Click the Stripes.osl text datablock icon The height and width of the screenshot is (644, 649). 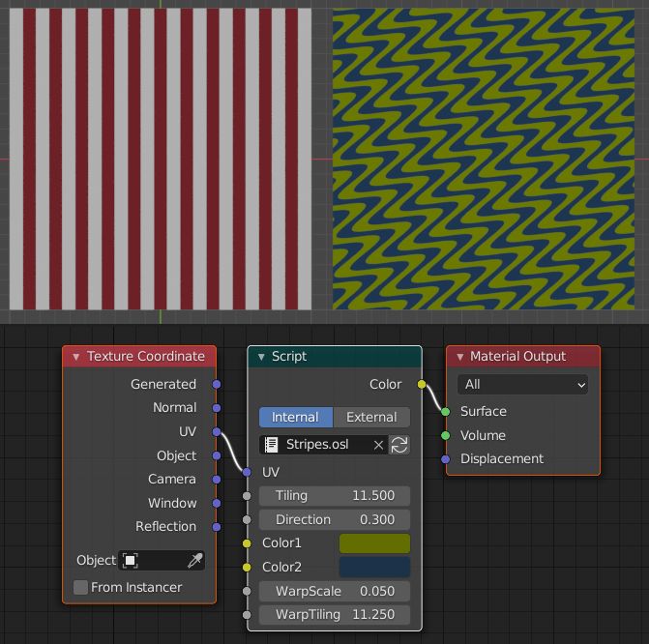coord(271,445)
